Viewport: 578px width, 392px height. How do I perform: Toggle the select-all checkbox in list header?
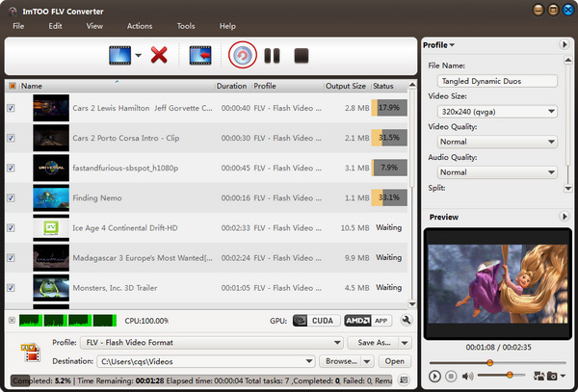click(x=13, y=86)
